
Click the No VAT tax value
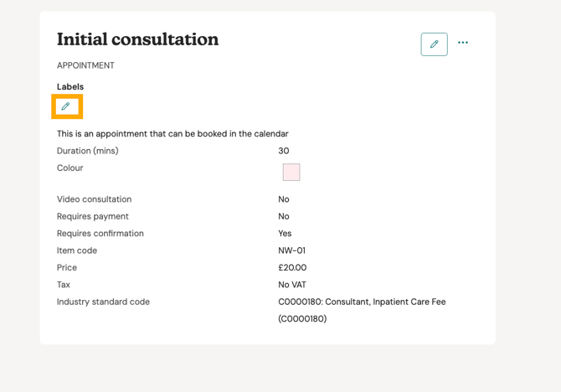pyautogui.click(x=292, y=285)
